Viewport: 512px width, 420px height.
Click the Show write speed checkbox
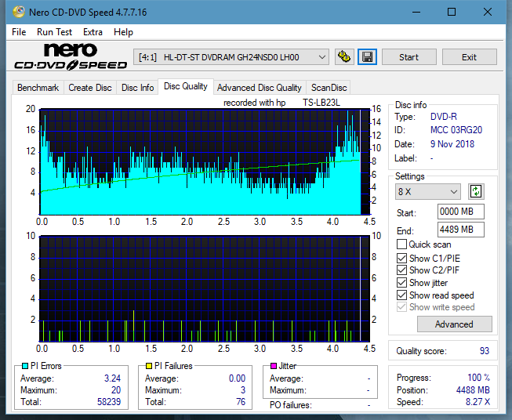coord(401,307)
